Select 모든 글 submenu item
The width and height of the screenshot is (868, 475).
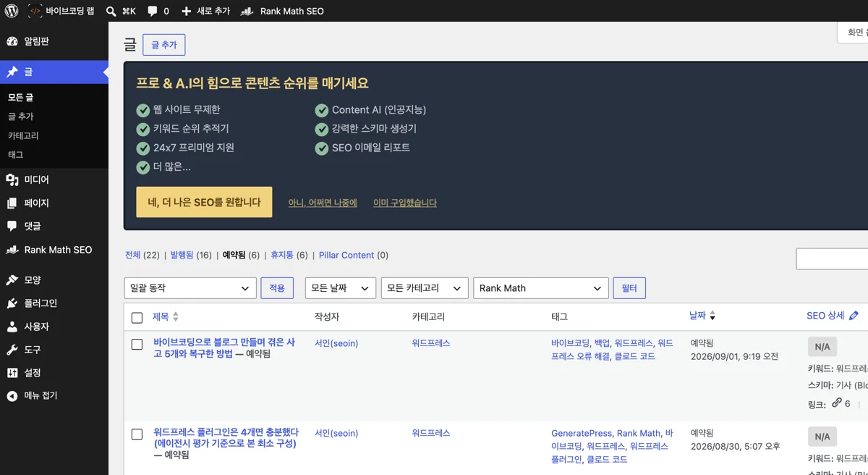20,97
